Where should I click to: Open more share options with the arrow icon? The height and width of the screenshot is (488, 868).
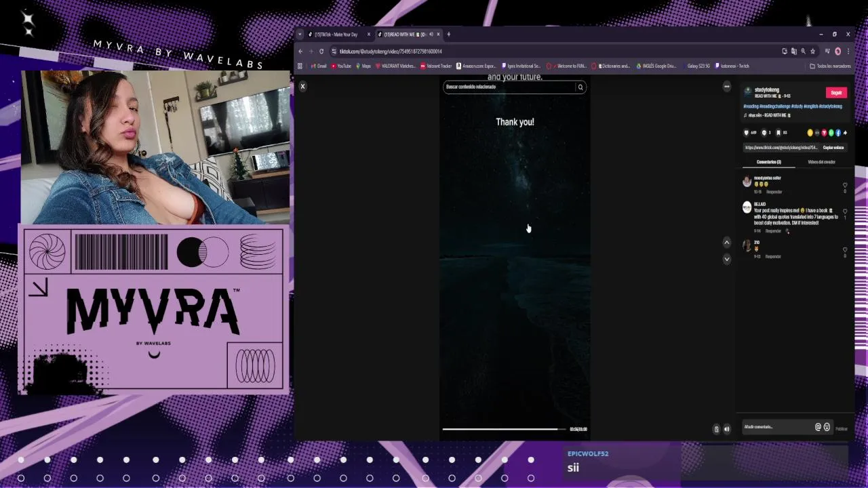pos(845,133)
